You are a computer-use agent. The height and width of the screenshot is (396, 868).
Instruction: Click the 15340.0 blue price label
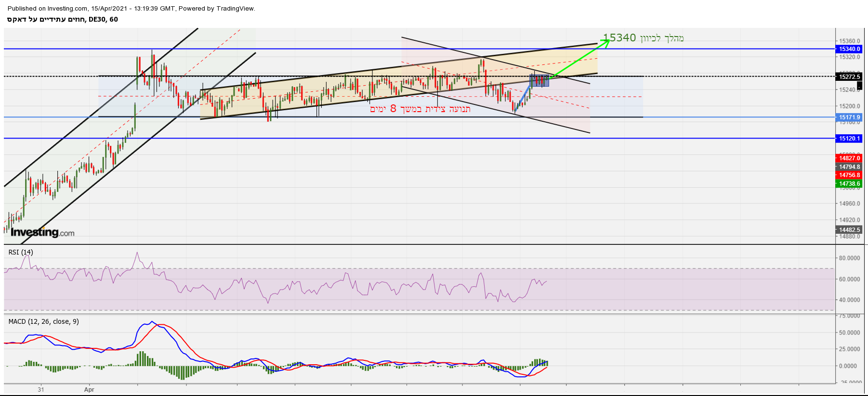pyautogui.click(x=849, y=49)
